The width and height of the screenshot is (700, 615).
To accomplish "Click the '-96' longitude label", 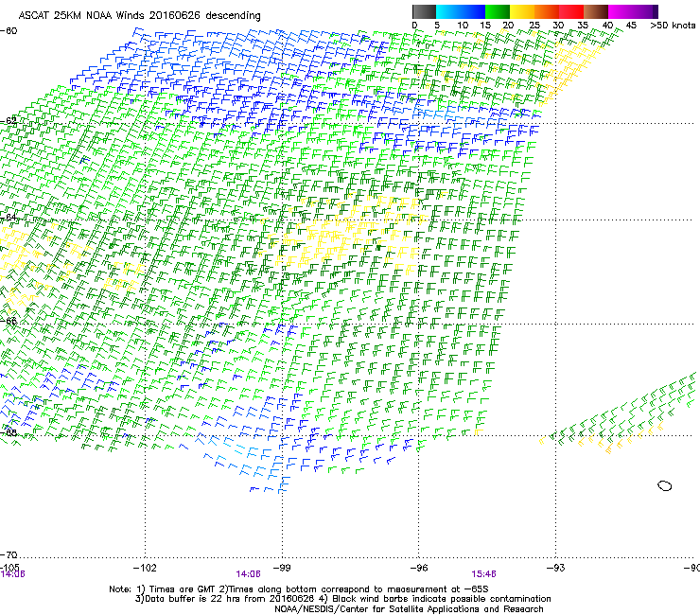I will [x=418, y=568].
